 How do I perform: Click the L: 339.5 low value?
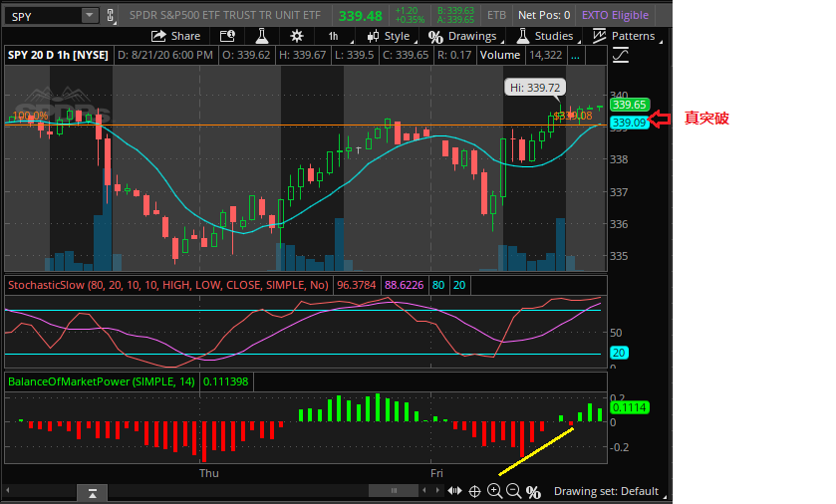[x=355, y=56]
